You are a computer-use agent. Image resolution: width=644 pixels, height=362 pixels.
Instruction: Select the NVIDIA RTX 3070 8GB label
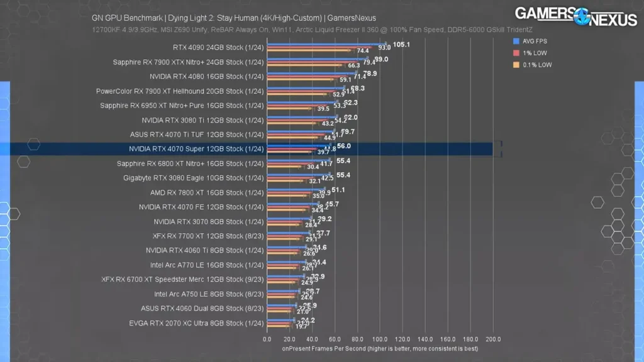pos(209,222)
